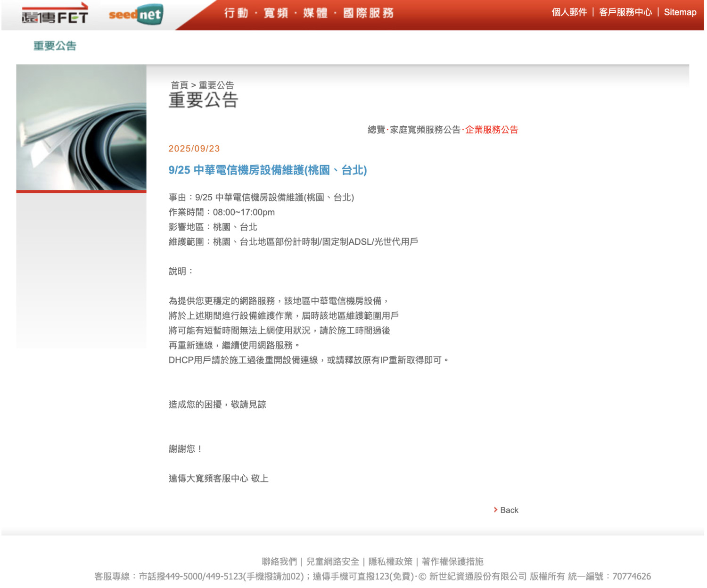Click the 謝謝您！ line
Screen dimensions: 707x588
(x=186, y=449)
